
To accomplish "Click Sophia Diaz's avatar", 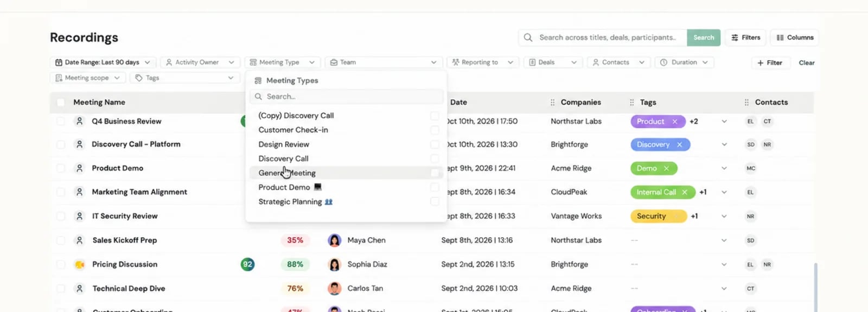I will point(335,264).
